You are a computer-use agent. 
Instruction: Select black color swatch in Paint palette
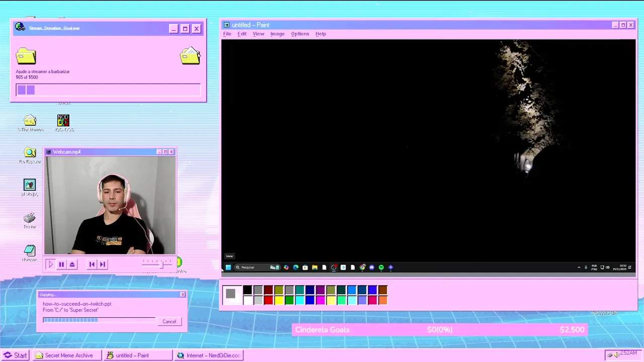click(248, 290)
